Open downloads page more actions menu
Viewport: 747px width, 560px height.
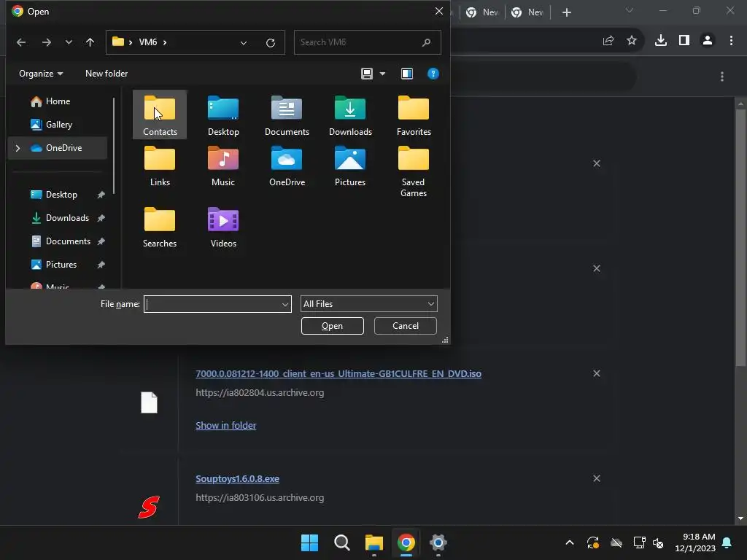coord(722,77)
